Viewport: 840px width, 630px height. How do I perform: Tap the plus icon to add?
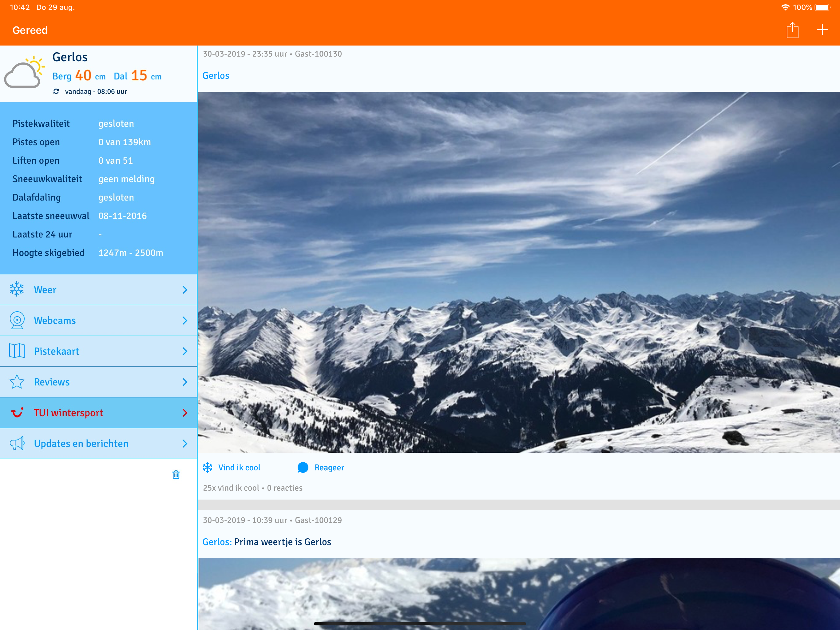coord(822,30)
